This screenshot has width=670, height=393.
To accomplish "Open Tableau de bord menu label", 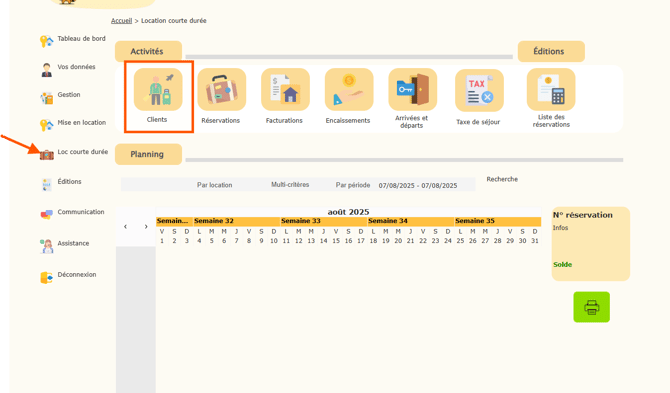I will [82, 38].
